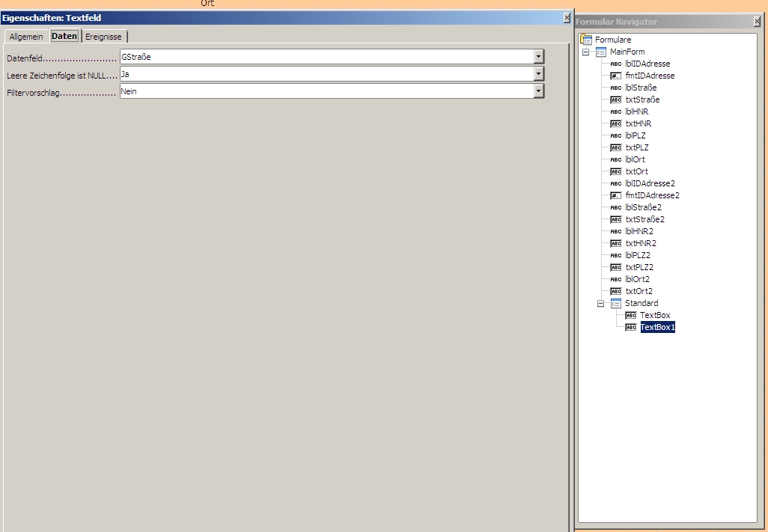Viewport: 768px width, 532px height.
Task: Close the Formular Navigator panel
Action: (757, 22)
